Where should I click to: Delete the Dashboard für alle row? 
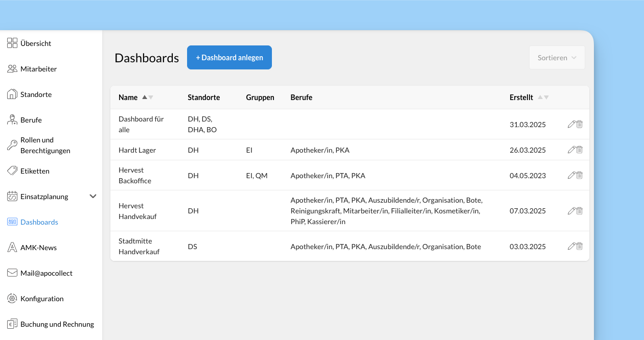pos(580,124)
